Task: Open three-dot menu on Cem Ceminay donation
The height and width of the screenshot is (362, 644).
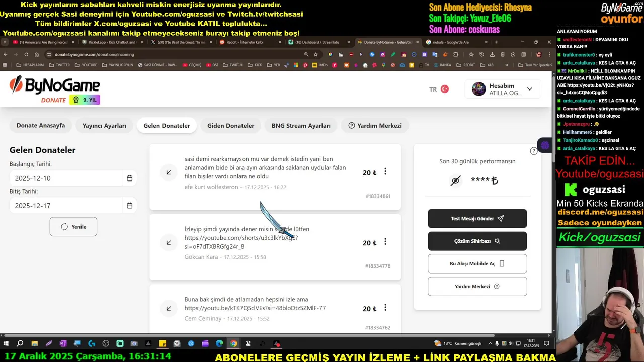Action: click(x=385, y=308)
